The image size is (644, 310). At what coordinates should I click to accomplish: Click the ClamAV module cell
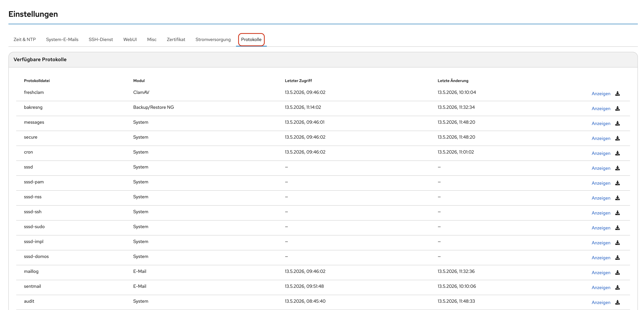141,92
